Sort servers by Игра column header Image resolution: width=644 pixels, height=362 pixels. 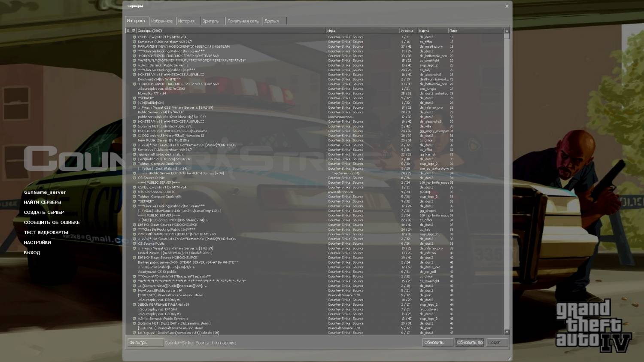coord(363,30)
